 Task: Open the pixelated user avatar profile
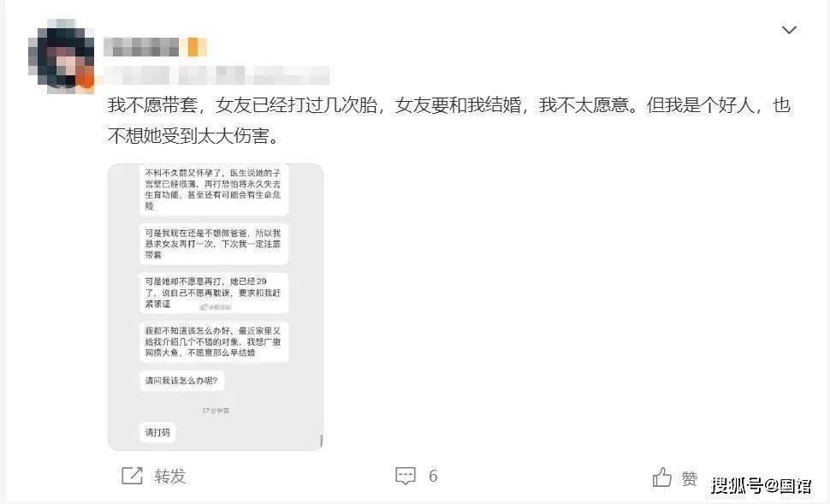click(x=62, y=56)
